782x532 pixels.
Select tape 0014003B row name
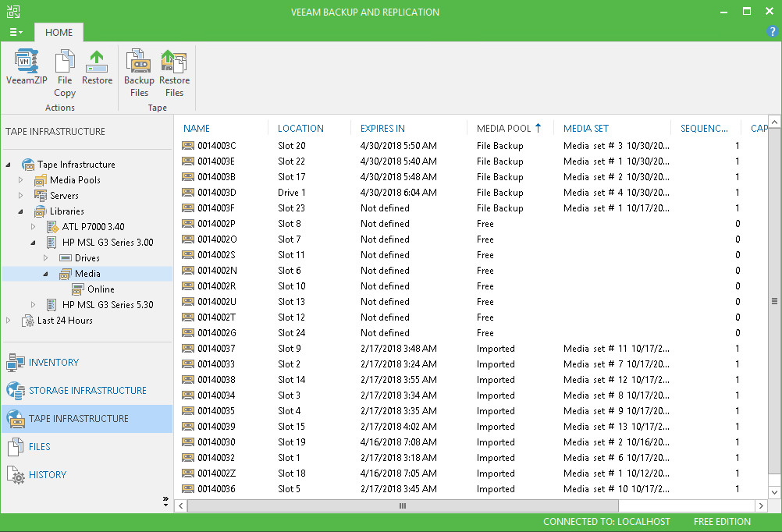(x=216, y=177)
